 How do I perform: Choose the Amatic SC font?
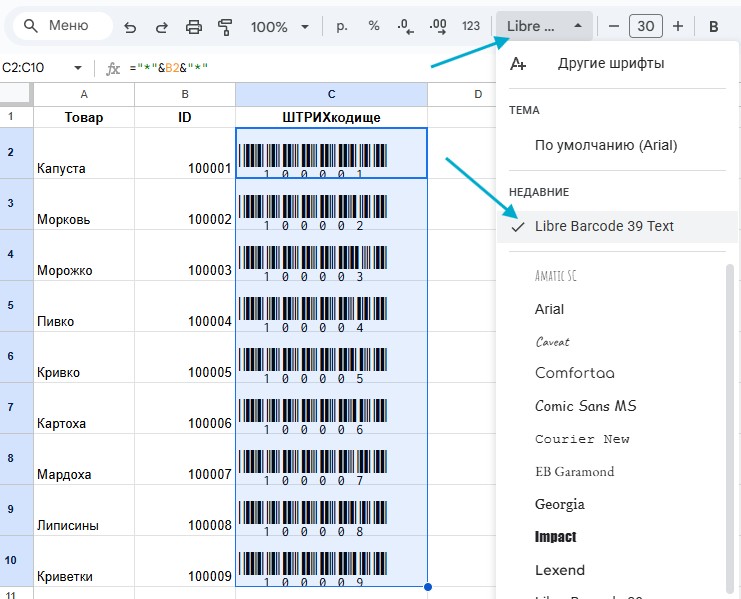click(x=555, y=276)
